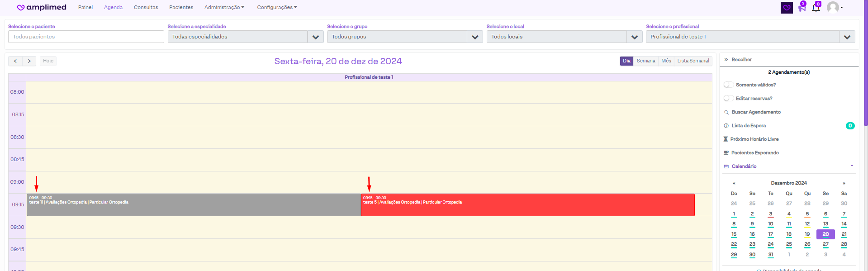Image resolution: width=868 pixels, height=271 pixels.
Task: Collapse the Calendário section
Action: 852,166
